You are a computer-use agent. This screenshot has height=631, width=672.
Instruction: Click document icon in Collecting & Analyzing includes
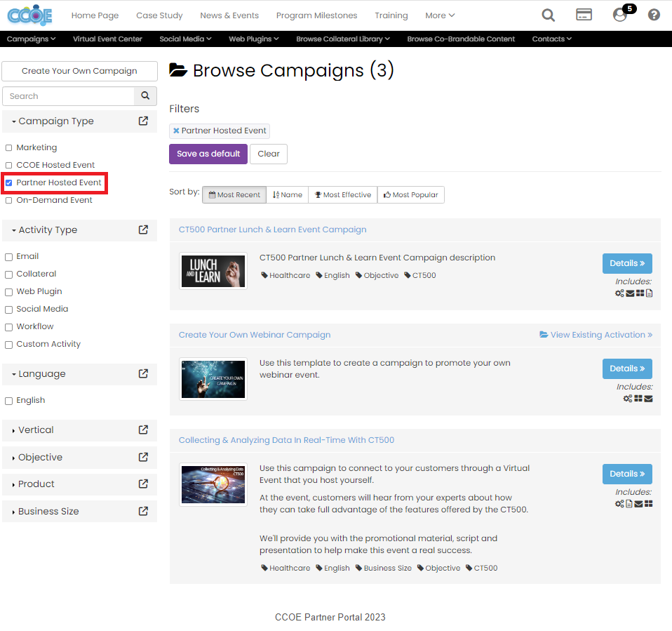[629, 504]
